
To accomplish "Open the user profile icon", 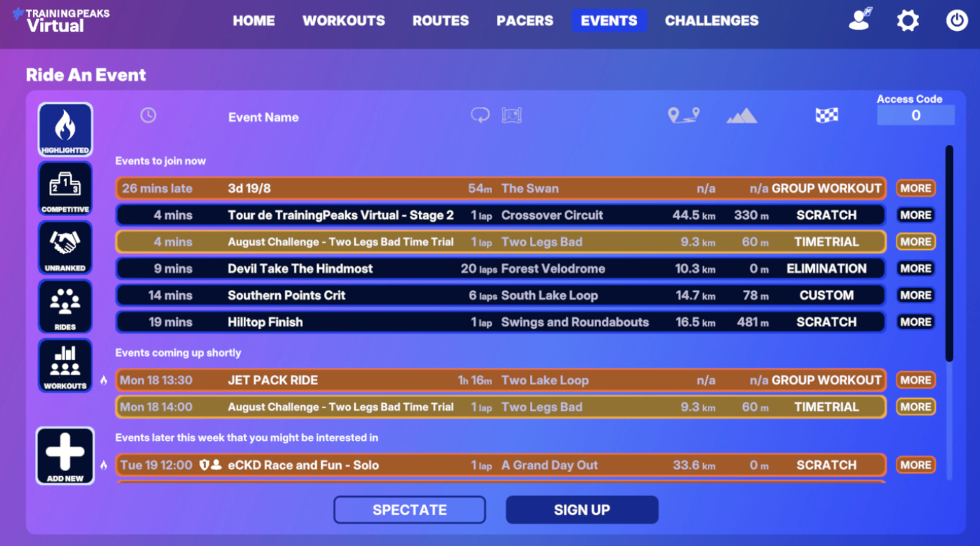I will (x=860, y=20).
